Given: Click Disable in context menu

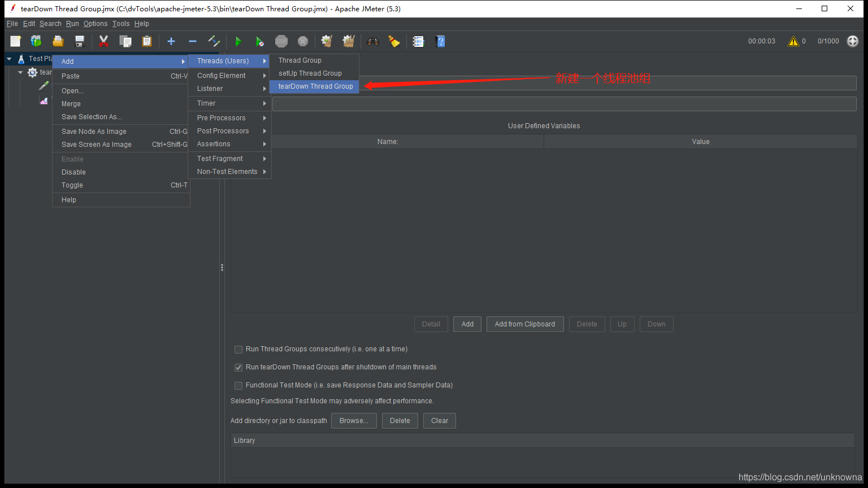Looking at the screenshot, I should click(121, 172).
